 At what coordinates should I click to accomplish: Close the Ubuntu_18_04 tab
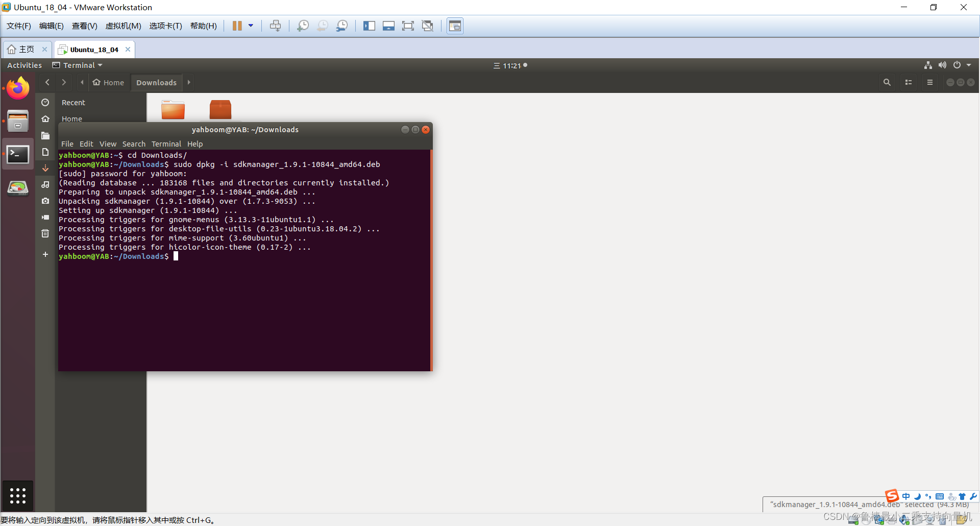point(128,50)
